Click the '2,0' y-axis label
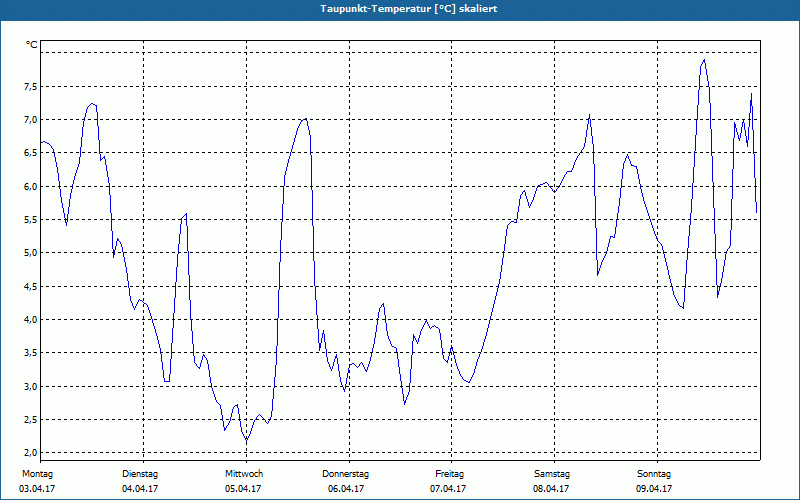The height and width of the screenshot is (500, 800). coord(30,453)
